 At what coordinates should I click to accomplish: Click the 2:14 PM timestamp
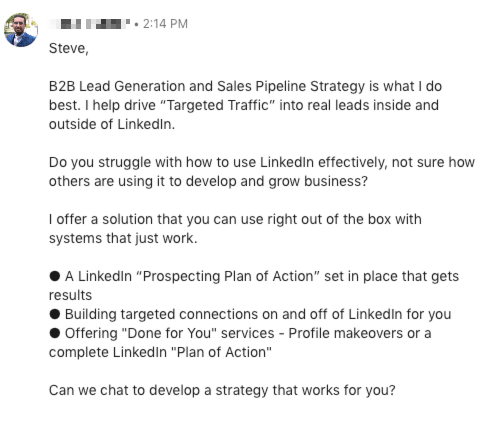tap(165, 24)
